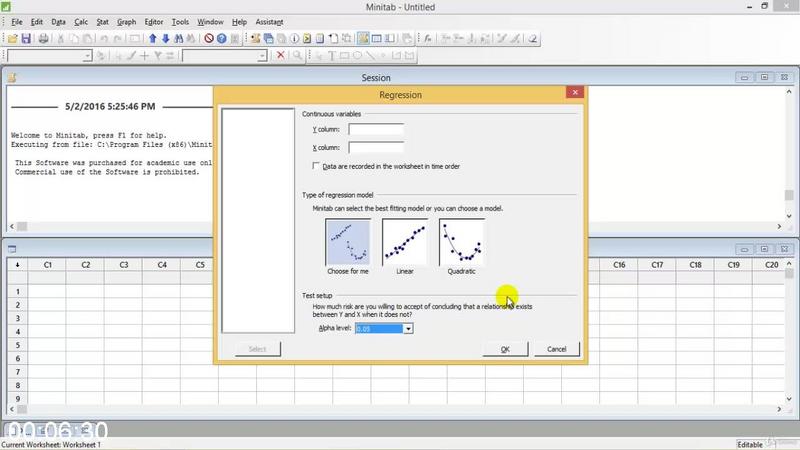Click the Previous Command up-arrow icon
The height and width of the screenshot is (450, 800).
pyautogui.click(x=153, y=39)
